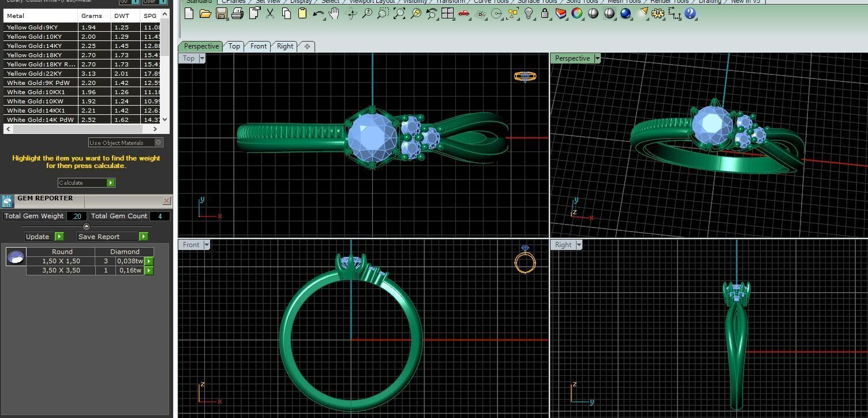The image size is (868, 418).
Task: Click the DWT column header
Action: tap(125, 16)
